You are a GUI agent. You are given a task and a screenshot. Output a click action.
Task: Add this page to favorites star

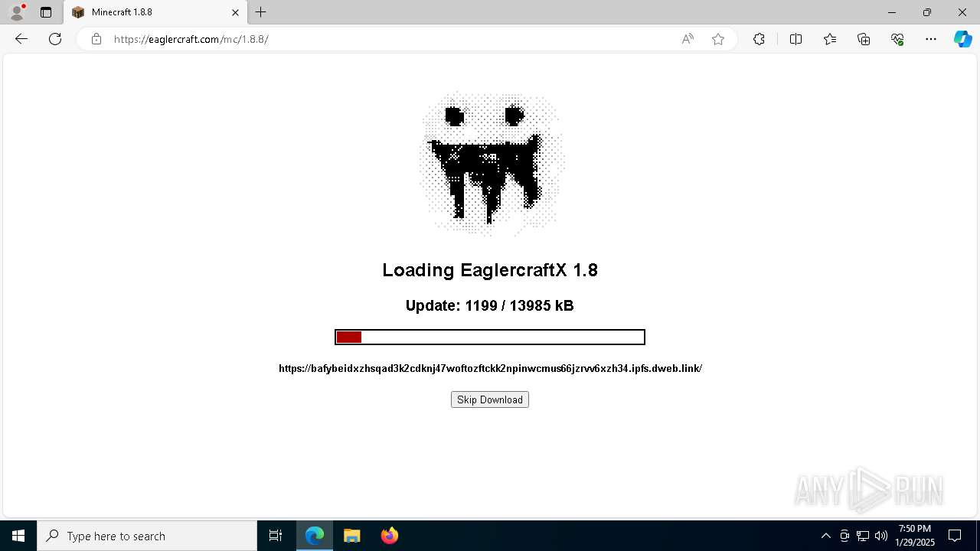[x=718, y=39]
